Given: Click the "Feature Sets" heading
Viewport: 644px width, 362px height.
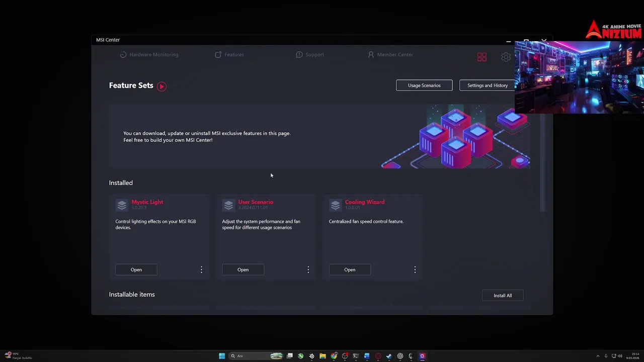Looking at the screenshot, I should tap(131, 85).
